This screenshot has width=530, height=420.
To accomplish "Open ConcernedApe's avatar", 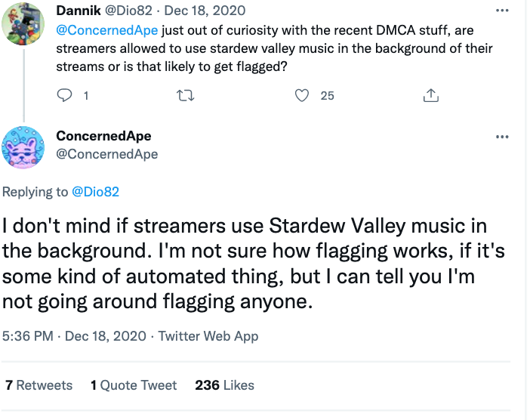I will pyautogui.click(x=25, y=147).
